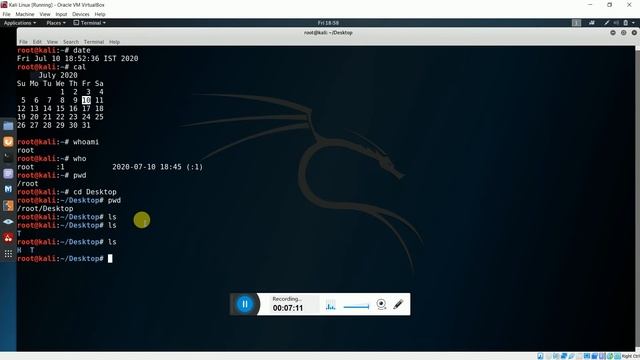Click highlighted date 10 in calendar
Viewport: 640px width, 360px height.
click(86, 100)
